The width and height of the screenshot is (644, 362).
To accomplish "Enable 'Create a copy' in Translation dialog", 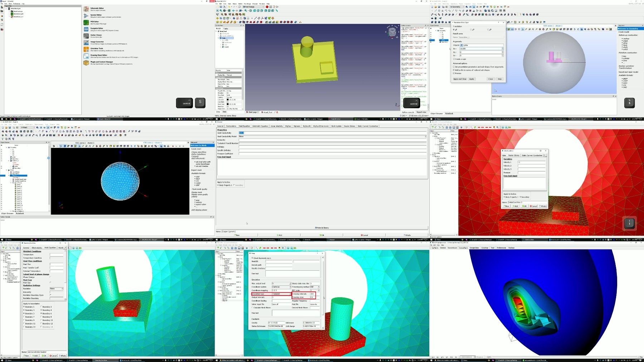I will 454,59.
